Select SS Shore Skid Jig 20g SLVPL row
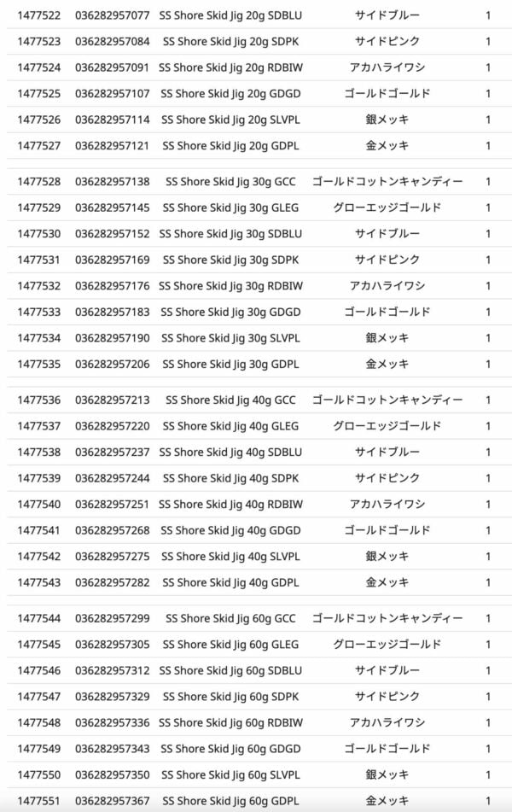The image size is (512, 812). click(259, 120)
